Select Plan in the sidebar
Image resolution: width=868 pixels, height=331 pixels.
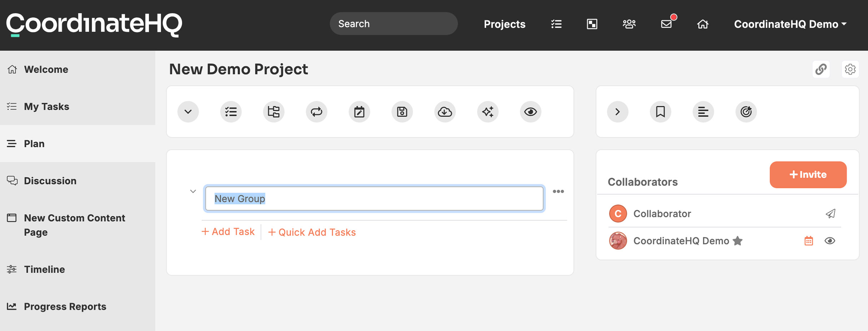click(x=78, y=144)
